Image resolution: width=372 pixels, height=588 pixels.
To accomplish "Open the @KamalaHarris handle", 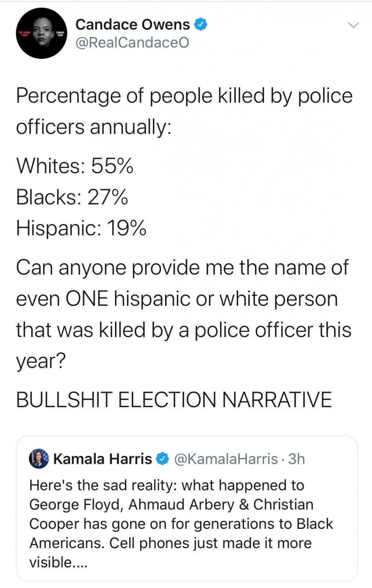I will tap(225, 459).
